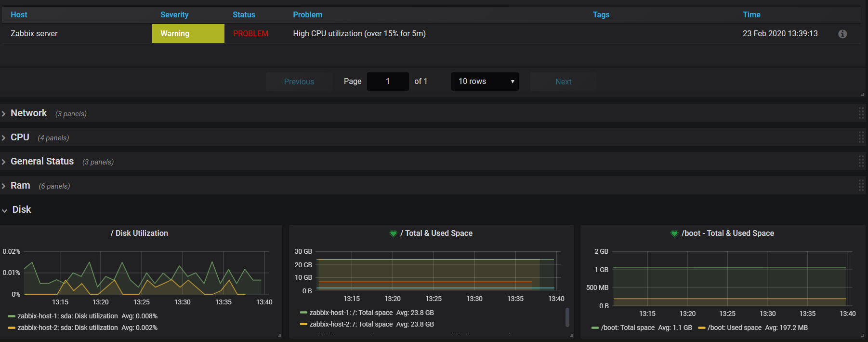Click the page number input field
This screenshot has width=868, height=342.
[388, 82]
